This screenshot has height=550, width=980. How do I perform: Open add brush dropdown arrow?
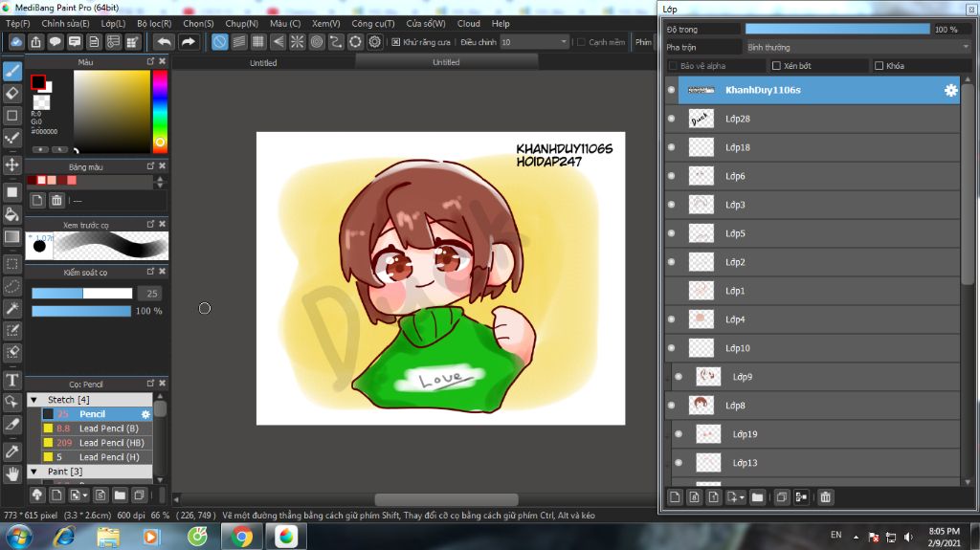point(85,495)
